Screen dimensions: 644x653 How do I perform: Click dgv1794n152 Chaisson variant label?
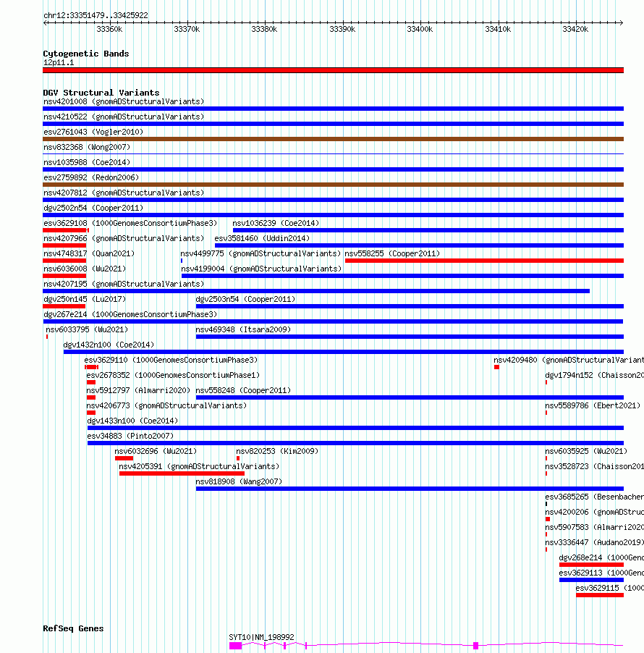click(595, 375)
